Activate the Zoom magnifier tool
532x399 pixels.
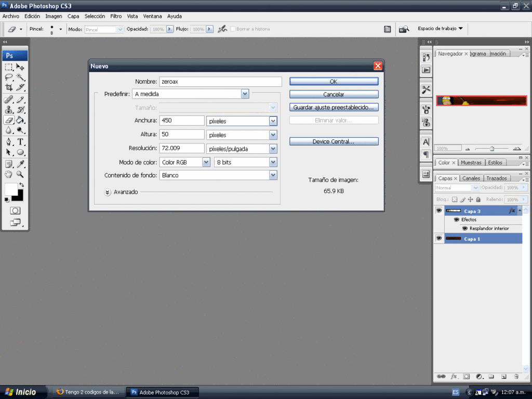[20, 175]
